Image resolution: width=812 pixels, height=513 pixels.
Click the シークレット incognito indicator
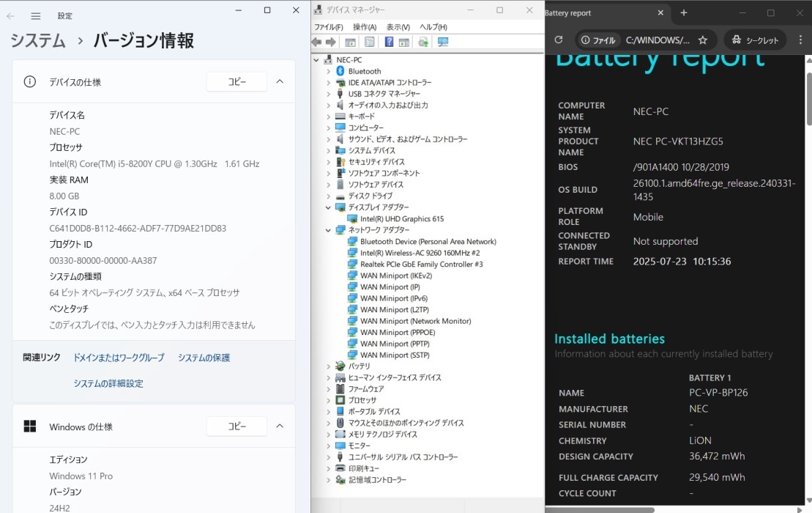tap(755, 40)
